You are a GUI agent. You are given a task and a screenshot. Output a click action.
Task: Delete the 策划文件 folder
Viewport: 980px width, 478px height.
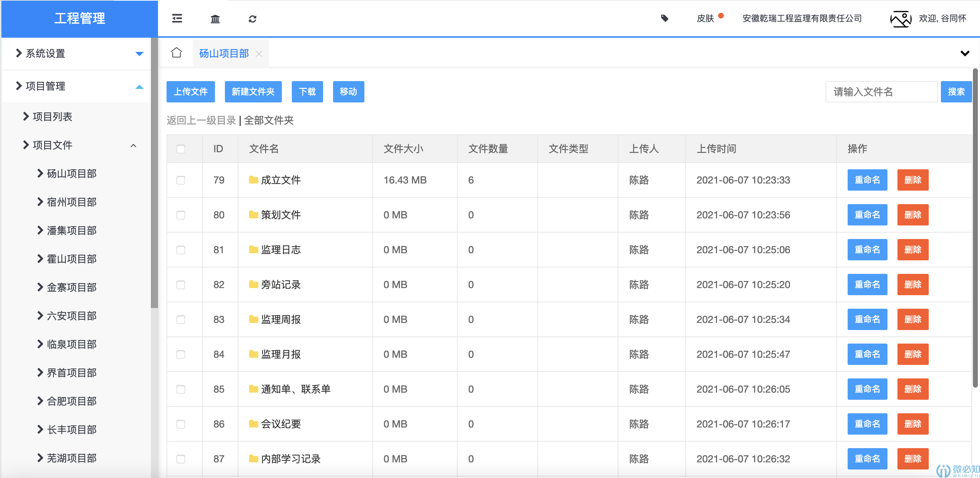(913, 215)
